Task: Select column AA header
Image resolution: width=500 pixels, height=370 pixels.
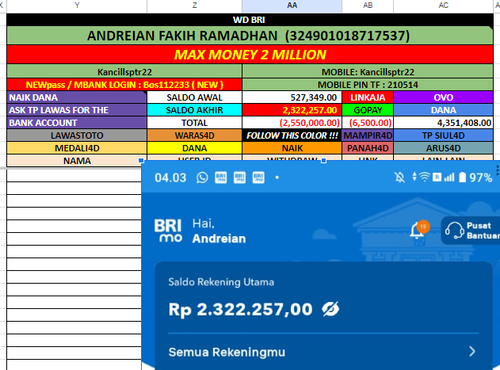Action: point(292,5)
